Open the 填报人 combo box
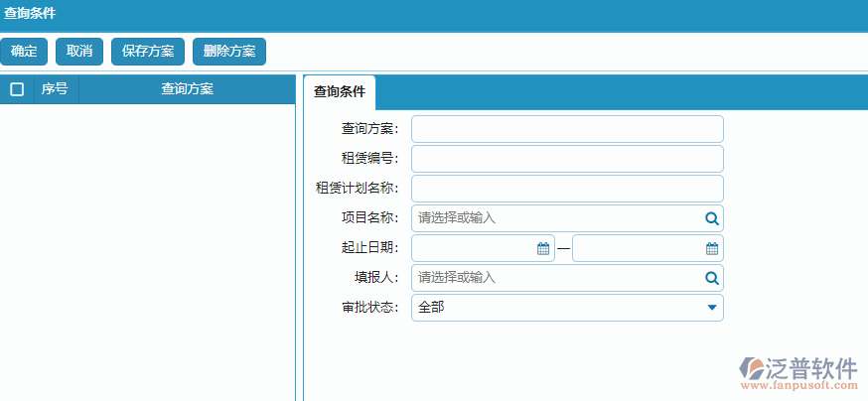The width and height of the screenshot is (868, 401). [x=556, y=278]
